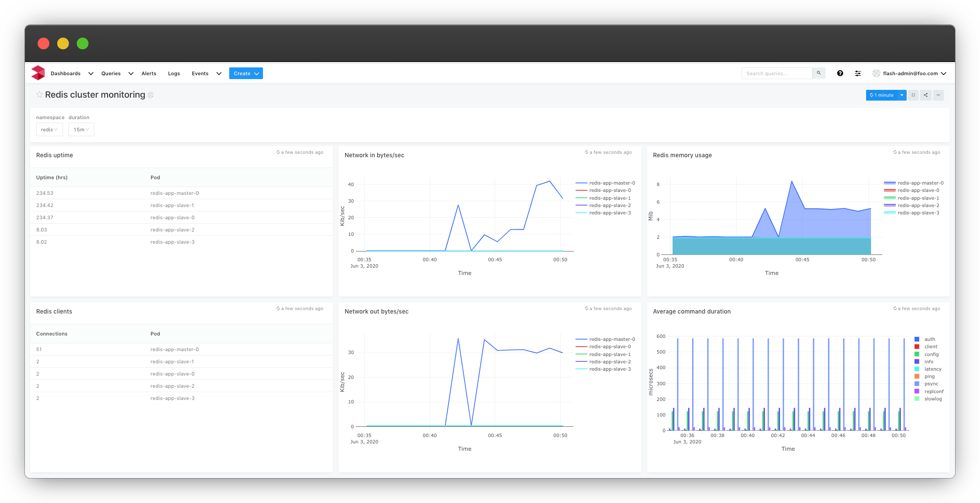Click the config green legend swatch
The height and width of the screenshot is (503, 980).
pyautogui.click(x=917, y=355)
